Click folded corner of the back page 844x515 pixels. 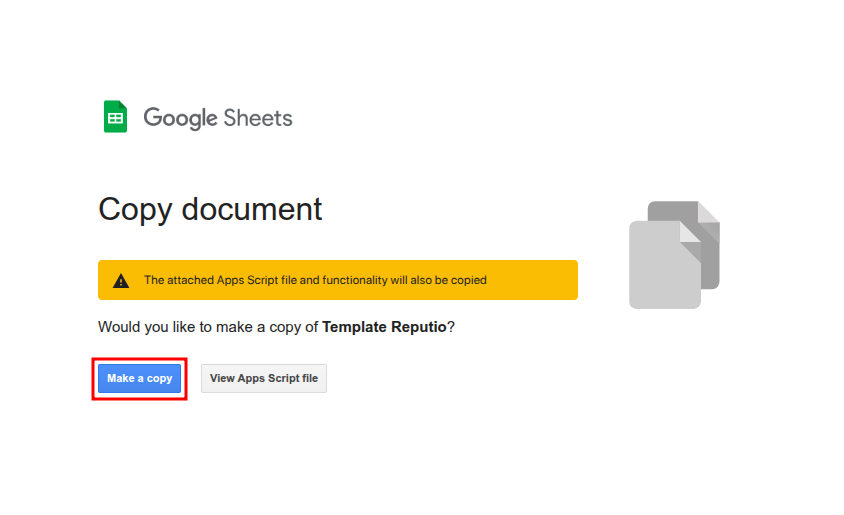709,212
